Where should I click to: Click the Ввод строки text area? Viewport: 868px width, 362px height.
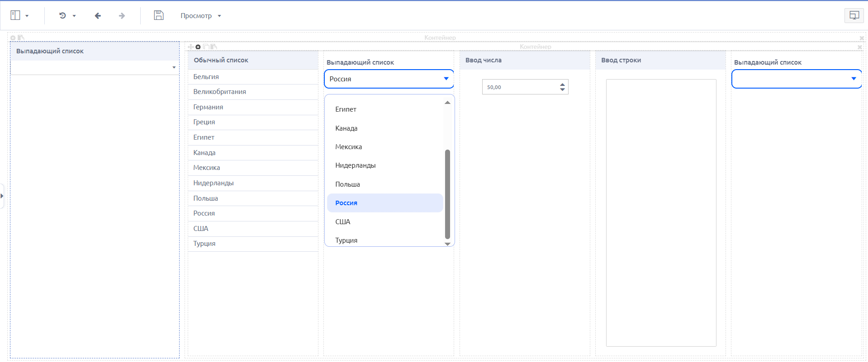click(x=661, y=213)
